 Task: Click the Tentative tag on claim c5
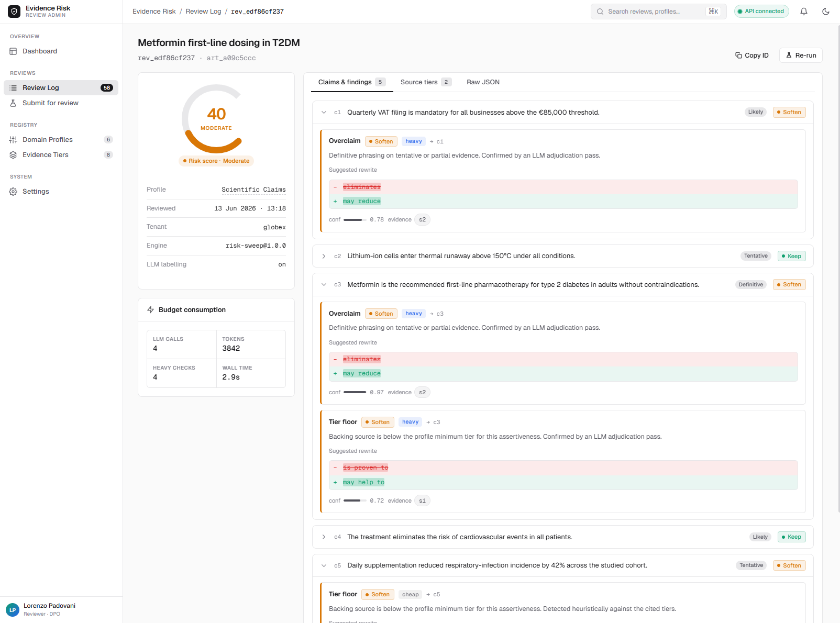(751, 565)
